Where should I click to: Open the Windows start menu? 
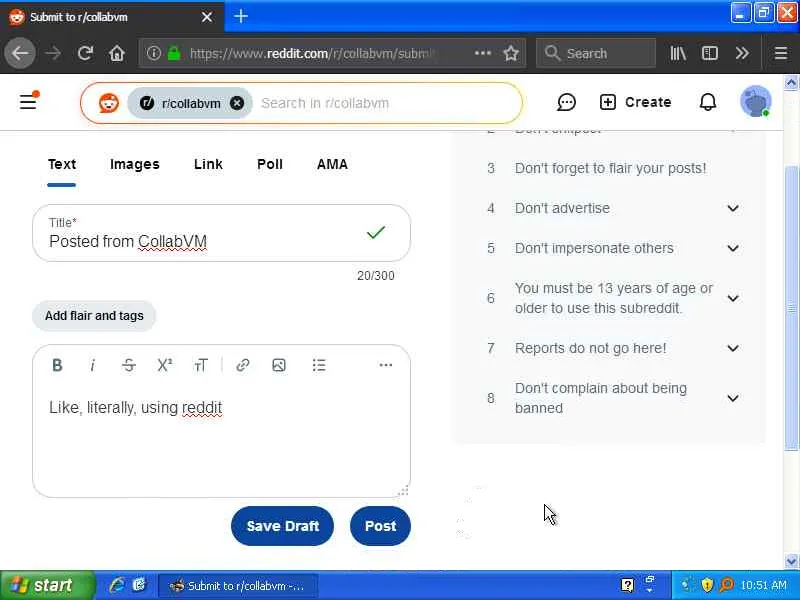[x=47, y=585]
